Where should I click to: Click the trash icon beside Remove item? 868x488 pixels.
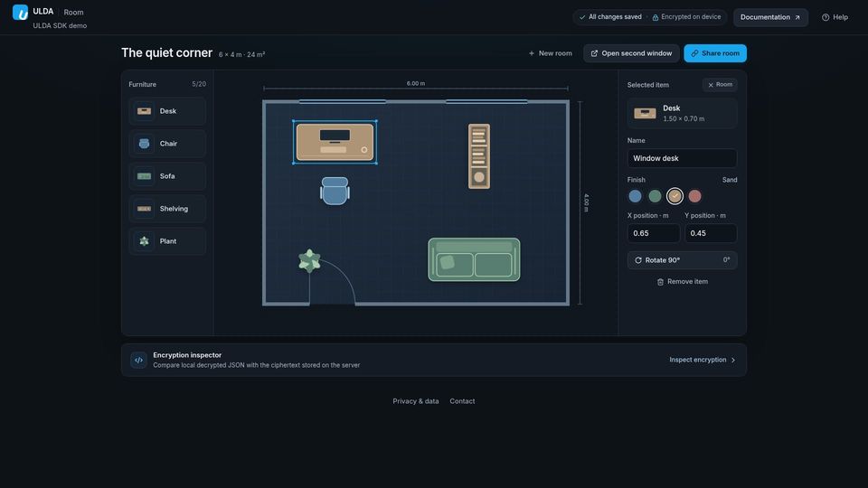click(x=660, y=282)
